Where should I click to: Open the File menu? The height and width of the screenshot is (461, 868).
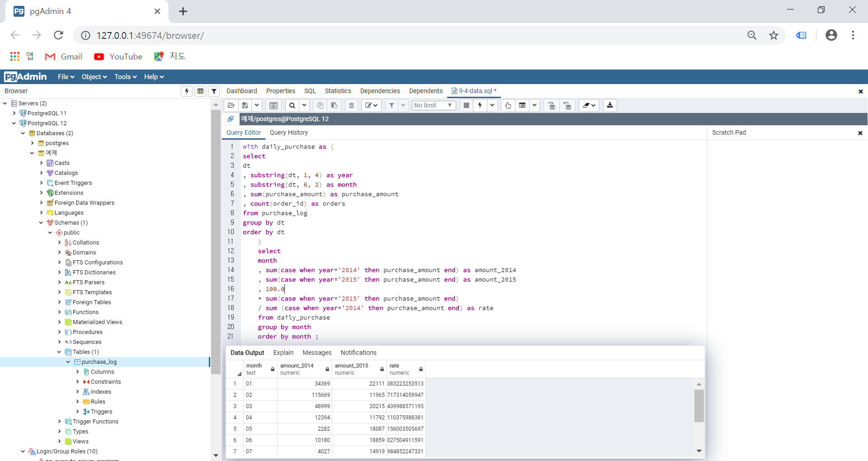click(x=66, y=77)
